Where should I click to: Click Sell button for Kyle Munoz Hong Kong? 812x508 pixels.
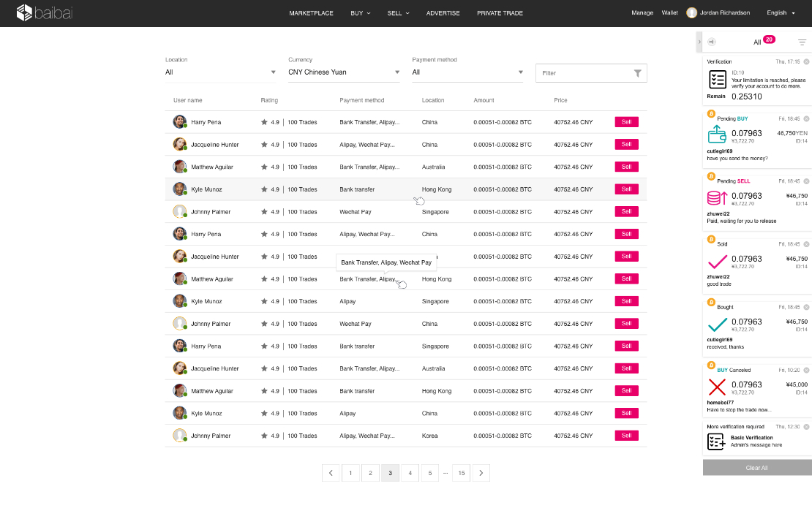(626, 189)
